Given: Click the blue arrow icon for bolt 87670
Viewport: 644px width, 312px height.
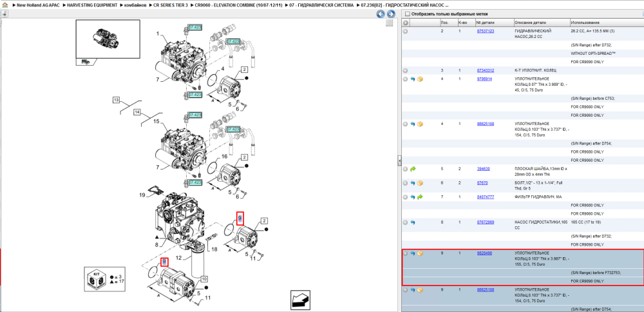Looking at the screenshot, I should (413, 183).
